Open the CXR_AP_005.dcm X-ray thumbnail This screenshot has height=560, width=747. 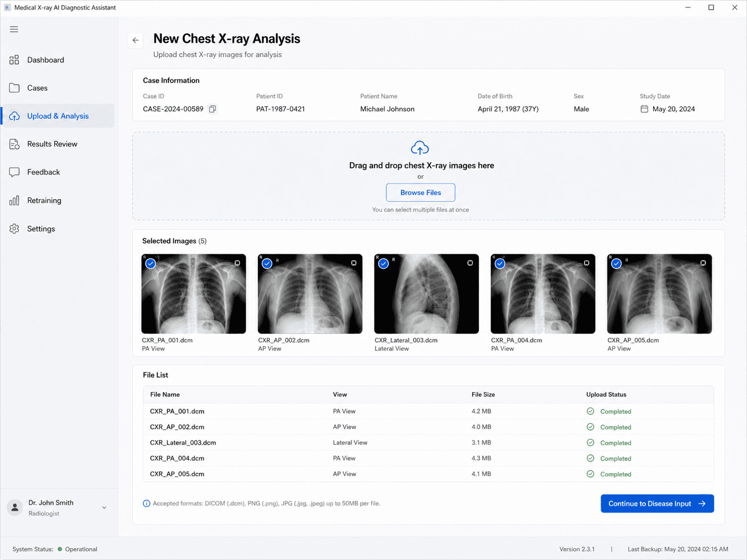pos(659,294)
